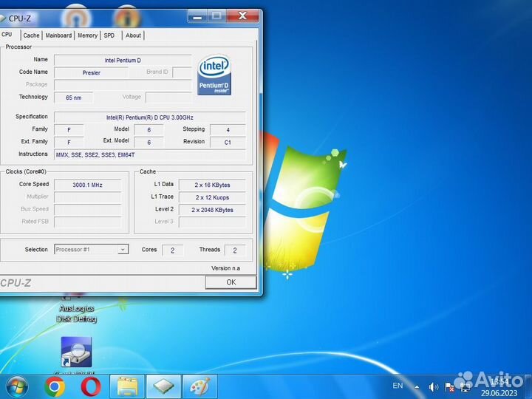
Task: Switch to the CPU tab
Action: tap(7, 35)
